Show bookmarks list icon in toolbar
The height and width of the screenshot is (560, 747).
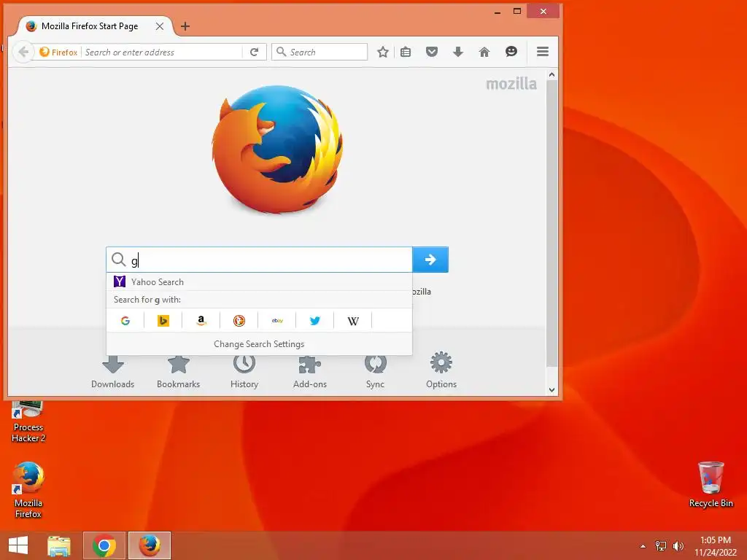[x=406, y=52]
